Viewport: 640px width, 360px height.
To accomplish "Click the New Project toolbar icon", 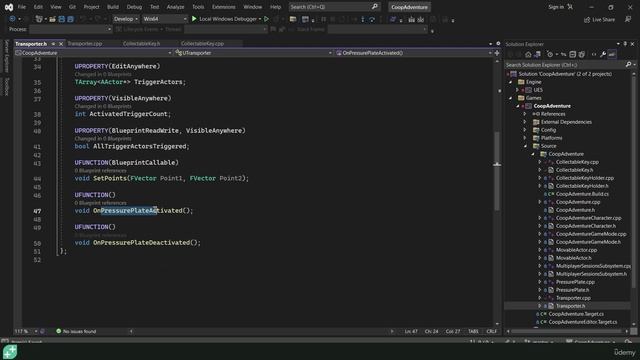I will [x=39, y=19].
